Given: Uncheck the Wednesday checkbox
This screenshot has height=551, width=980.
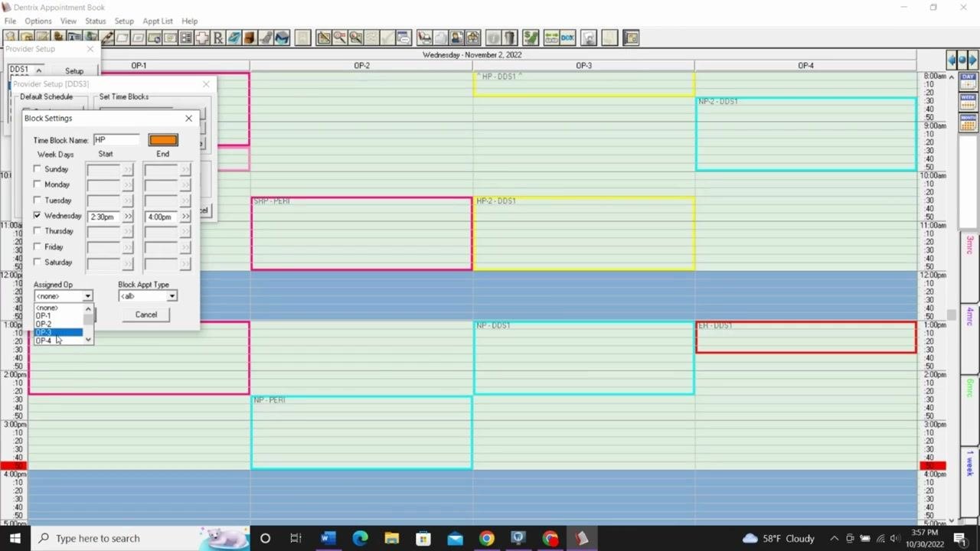Looking at the screenshot, I should pyautogui.click(x=38, y=216).
